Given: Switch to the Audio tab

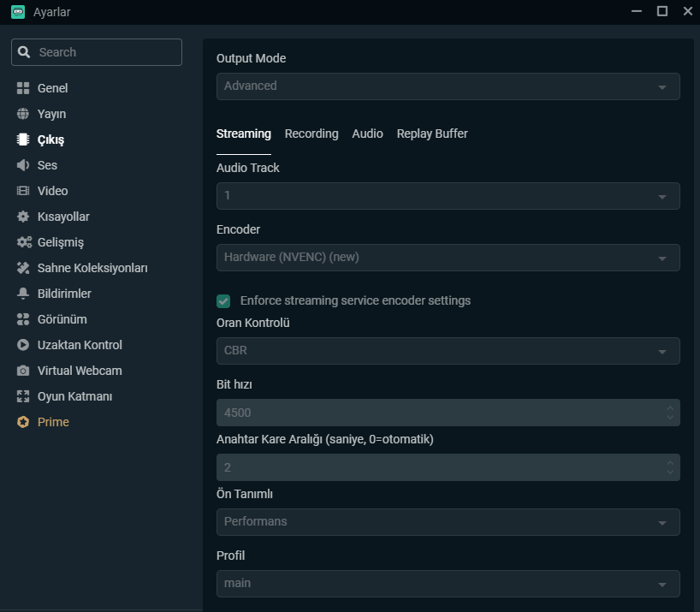Looking at the screenshot, I should coord(367,134).
